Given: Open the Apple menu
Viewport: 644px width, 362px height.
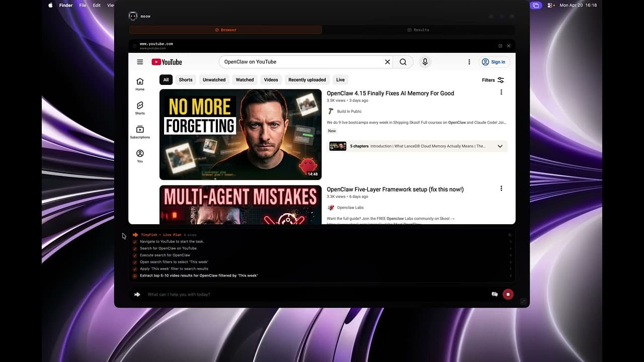Looking at the screenshot, I should [x=50, y=5].
